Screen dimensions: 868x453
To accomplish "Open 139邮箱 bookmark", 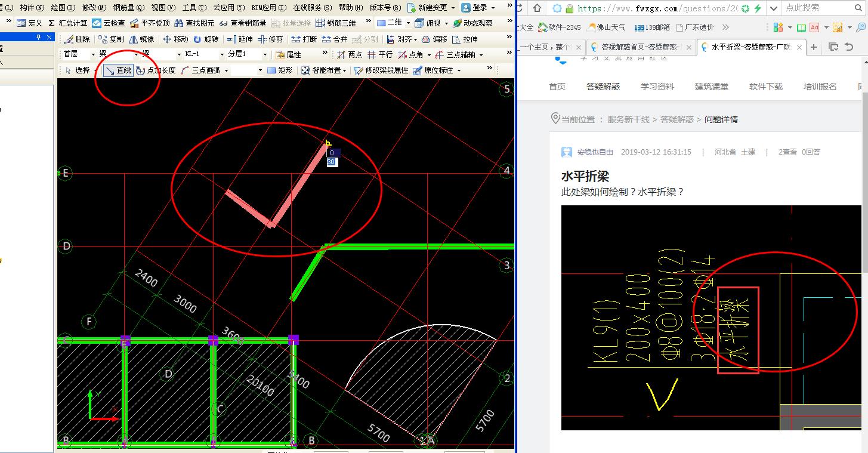I will tap(652, 27).
